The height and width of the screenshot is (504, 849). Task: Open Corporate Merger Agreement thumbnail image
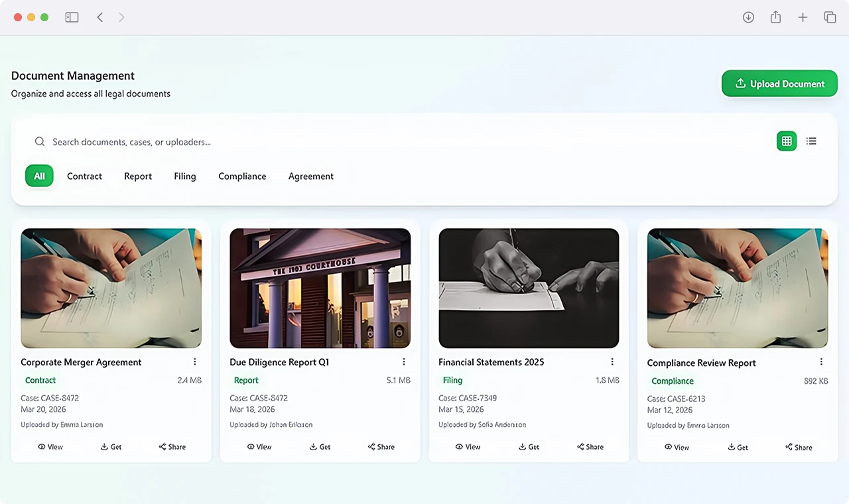click(x=111, y=288)
